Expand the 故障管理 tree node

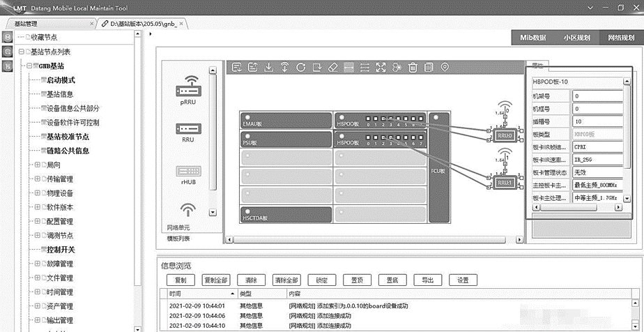[38, 264]
